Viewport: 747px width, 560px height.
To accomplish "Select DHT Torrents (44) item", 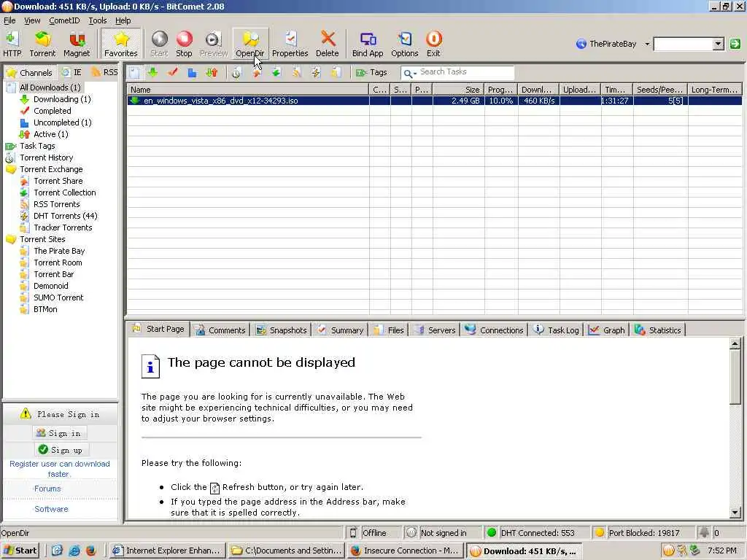I will click(65, 216).
